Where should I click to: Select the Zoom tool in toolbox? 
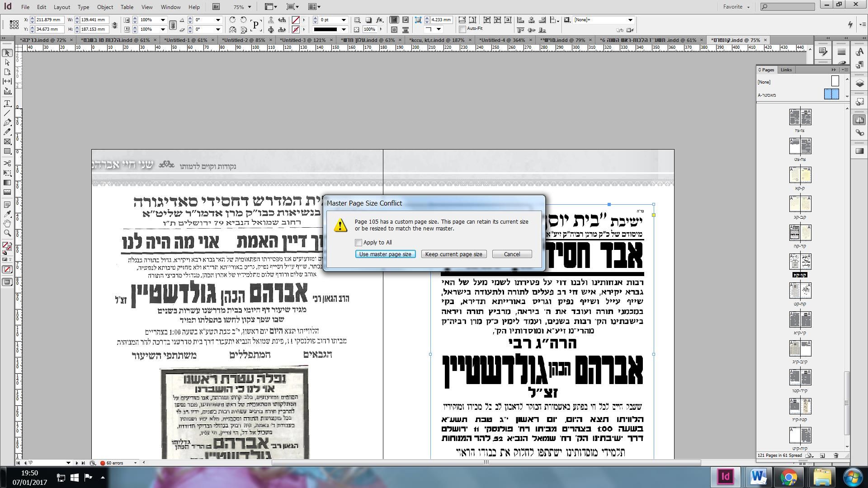coord(7,233)
